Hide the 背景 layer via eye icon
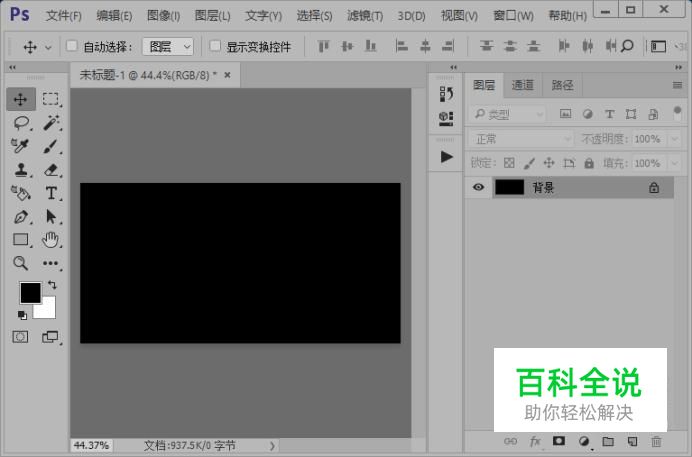 coord(478,187)
